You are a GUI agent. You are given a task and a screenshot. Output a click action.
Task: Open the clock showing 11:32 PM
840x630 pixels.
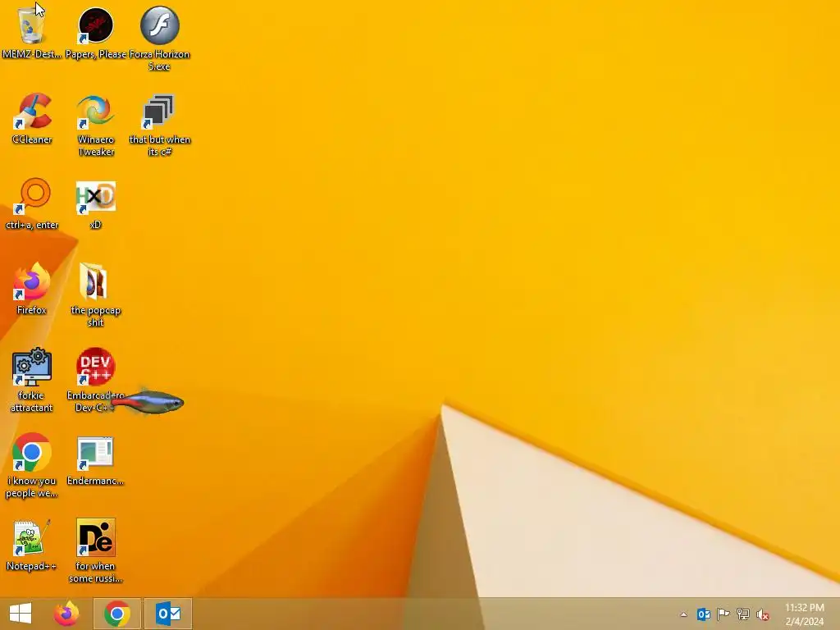click(x=805, y=614)
